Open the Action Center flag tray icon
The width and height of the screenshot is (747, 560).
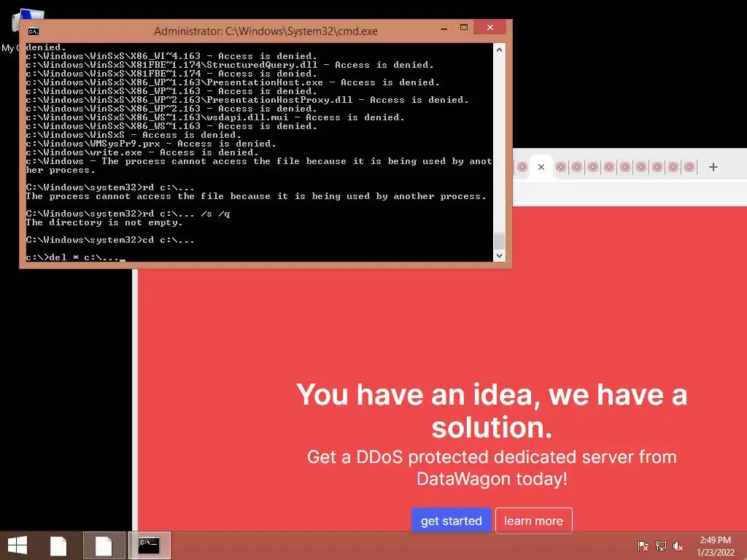[x=643, y=545]
